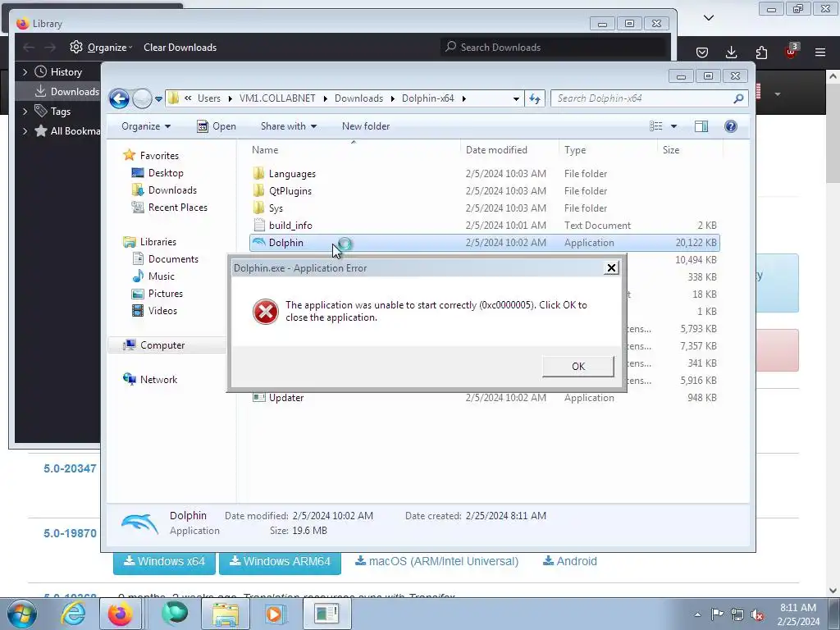Open version 5.0-19870 link
This screenshot has height=630, width=840.
[71, 533]
